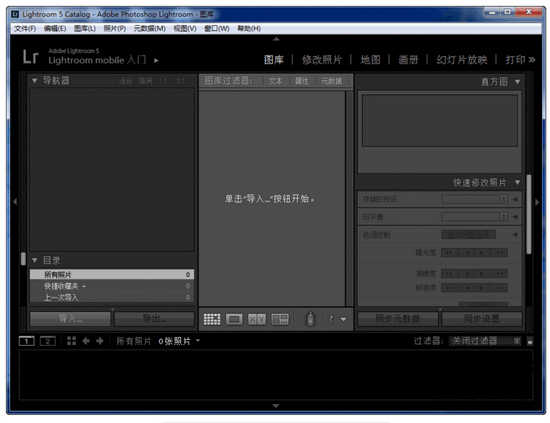This screenshot has width=550, height=423.
Task: Open the 图库(L) menu
Action: coord(85,28)
